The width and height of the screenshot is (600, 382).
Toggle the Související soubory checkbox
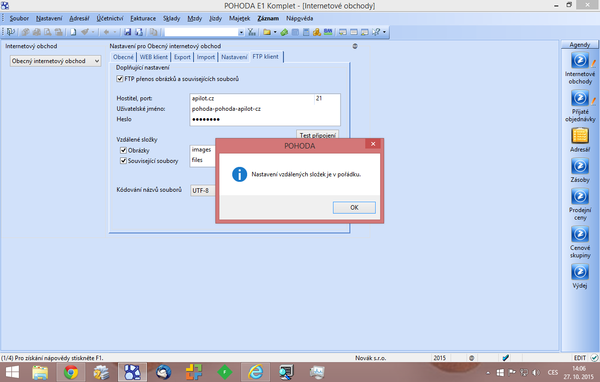(x=123, y=161)
